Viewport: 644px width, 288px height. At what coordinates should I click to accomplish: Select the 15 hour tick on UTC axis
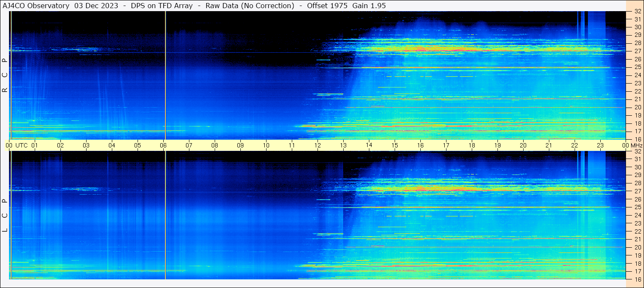[x=395, y=145]
